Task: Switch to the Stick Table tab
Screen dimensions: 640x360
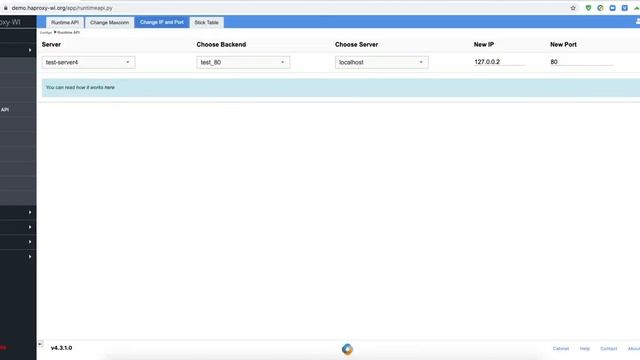Action: coord(207,22)
